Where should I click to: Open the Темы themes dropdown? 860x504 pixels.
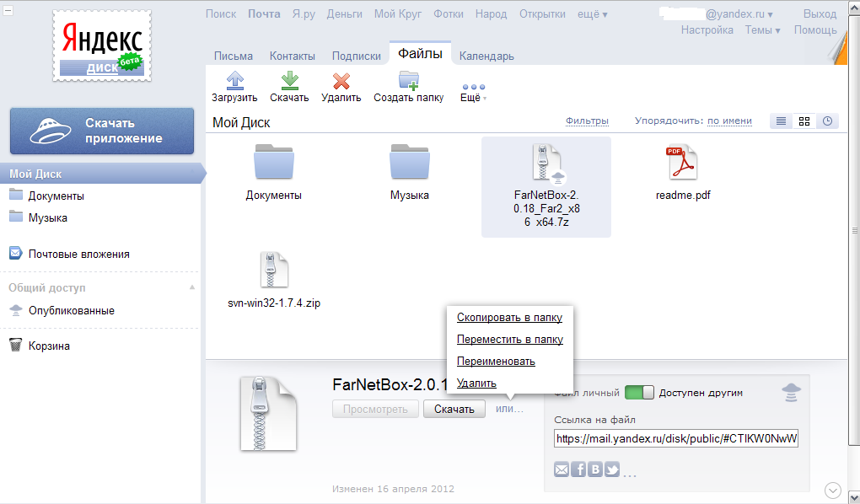coord(762,30)
